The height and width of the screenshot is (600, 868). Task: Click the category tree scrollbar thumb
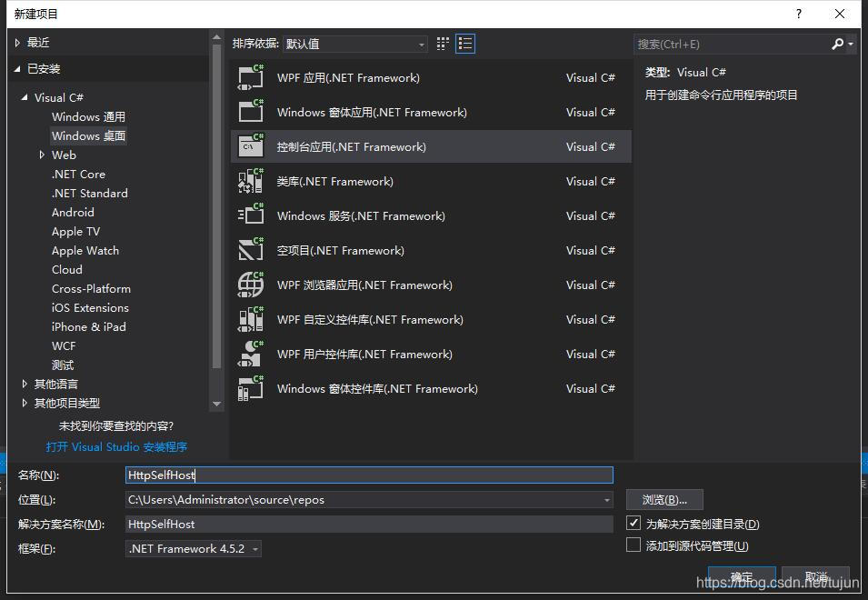(217, 205)
